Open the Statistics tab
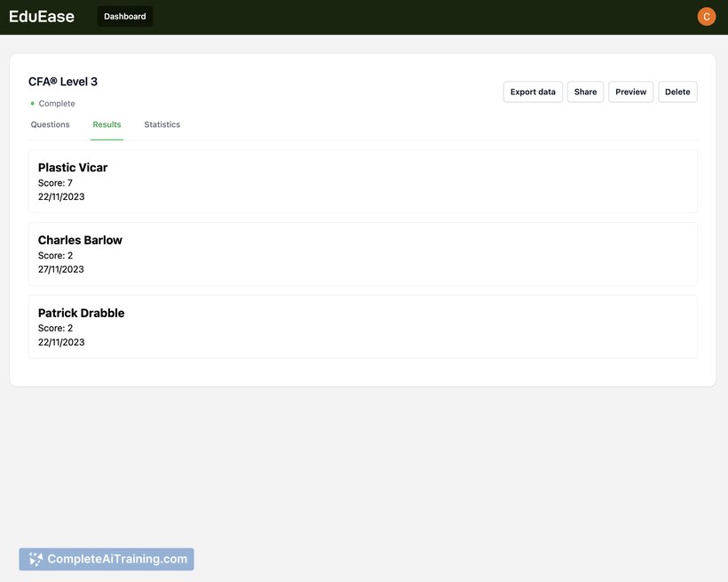The height and width of the screenshot is (582, 728). coord(162,125)
